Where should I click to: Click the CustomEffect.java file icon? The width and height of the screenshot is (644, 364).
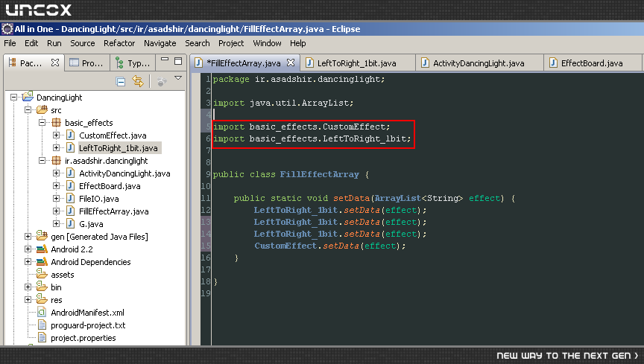(x=71, y=135)
